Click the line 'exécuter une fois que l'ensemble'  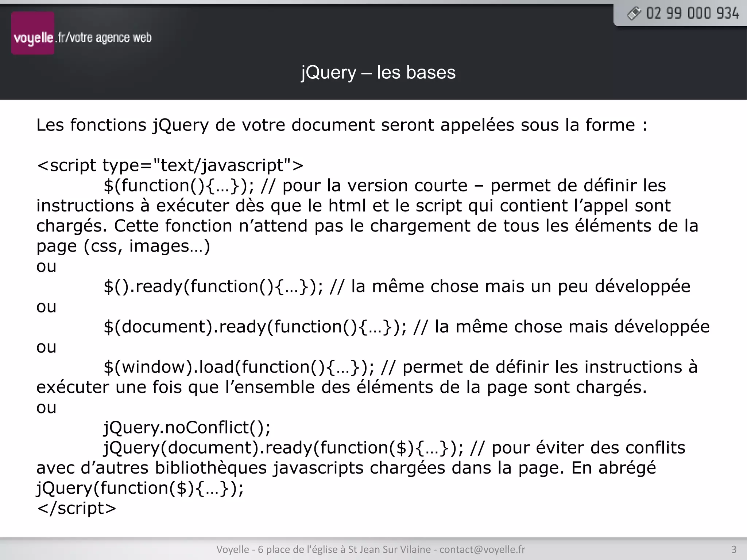(342, 387)
